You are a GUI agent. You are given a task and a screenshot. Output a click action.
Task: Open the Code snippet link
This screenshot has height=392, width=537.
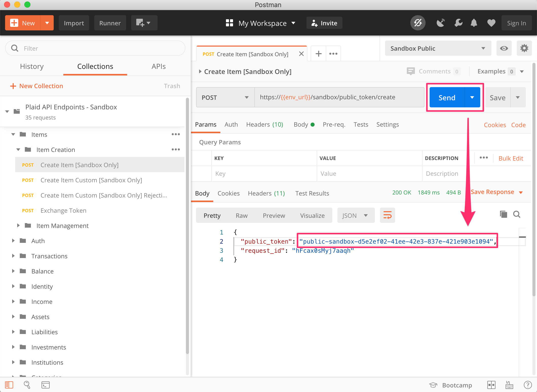point(518,125)
